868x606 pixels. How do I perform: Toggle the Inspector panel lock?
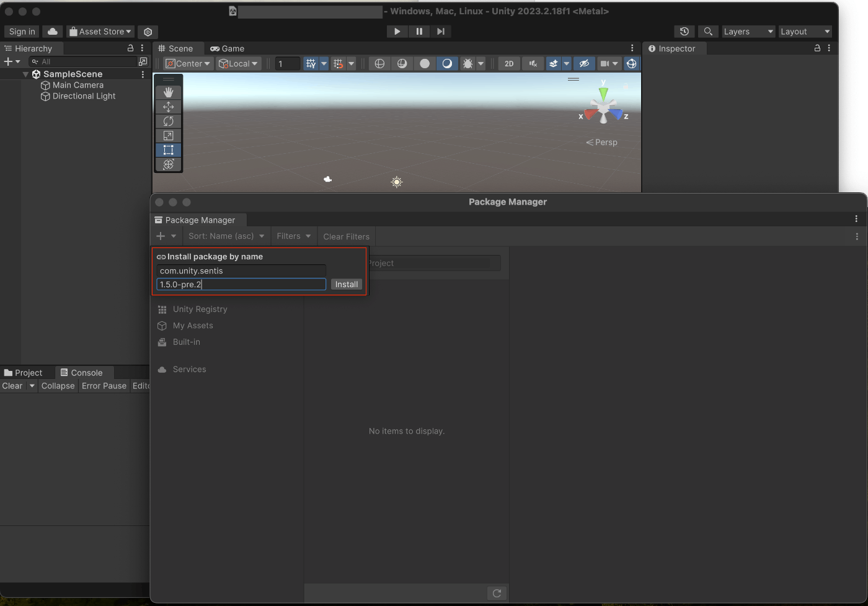[817, 48]
